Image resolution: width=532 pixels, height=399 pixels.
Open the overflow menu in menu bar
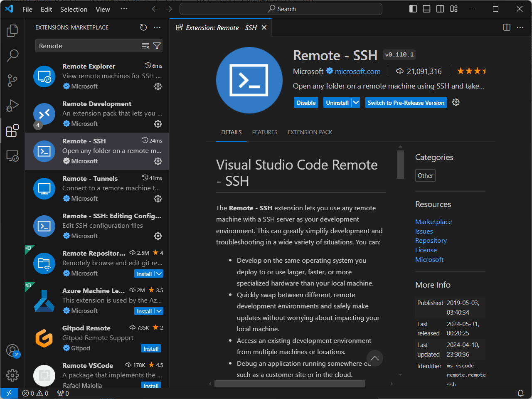[x=124, y=9]
